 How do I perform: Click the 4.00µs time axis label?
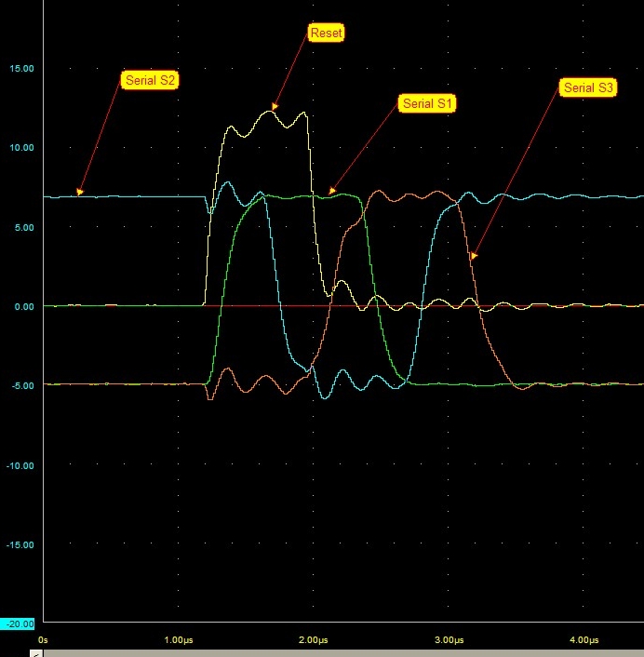coord(584,640)
